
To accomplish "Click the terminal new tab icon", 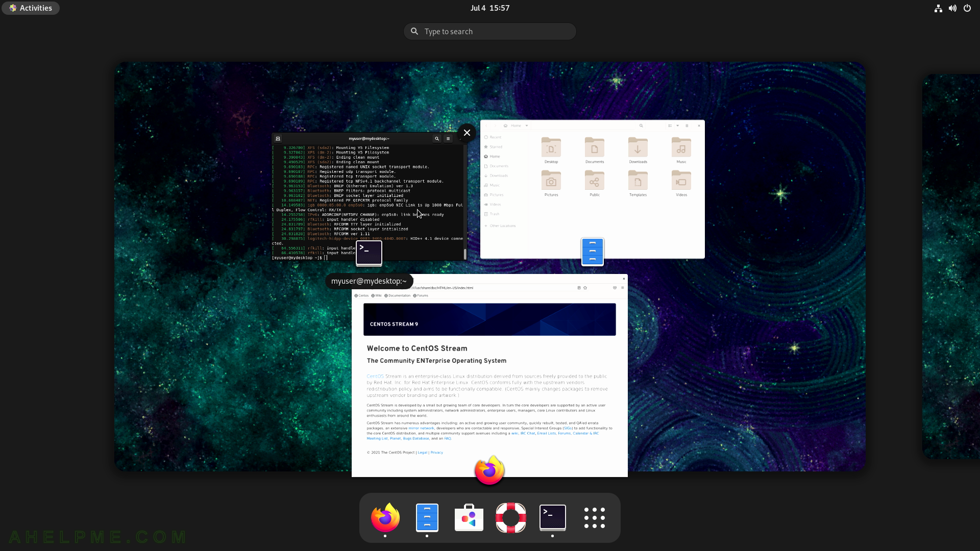I will [x=278, y=138].
